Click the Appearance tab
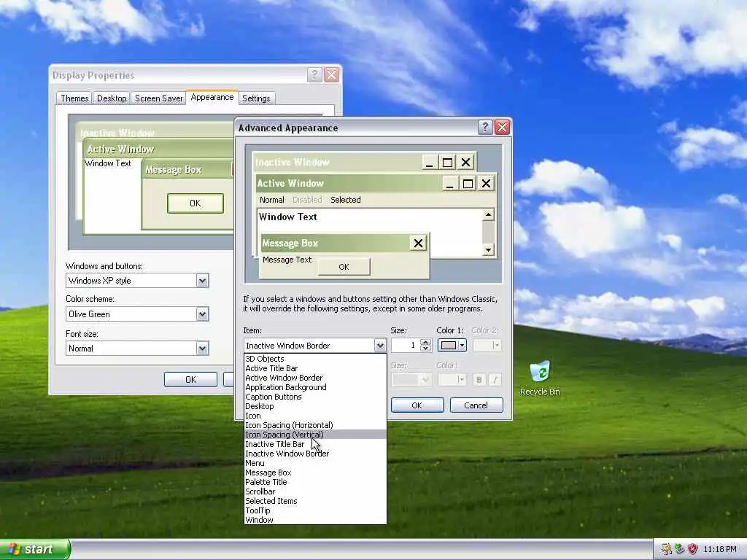 coord(212,97)
